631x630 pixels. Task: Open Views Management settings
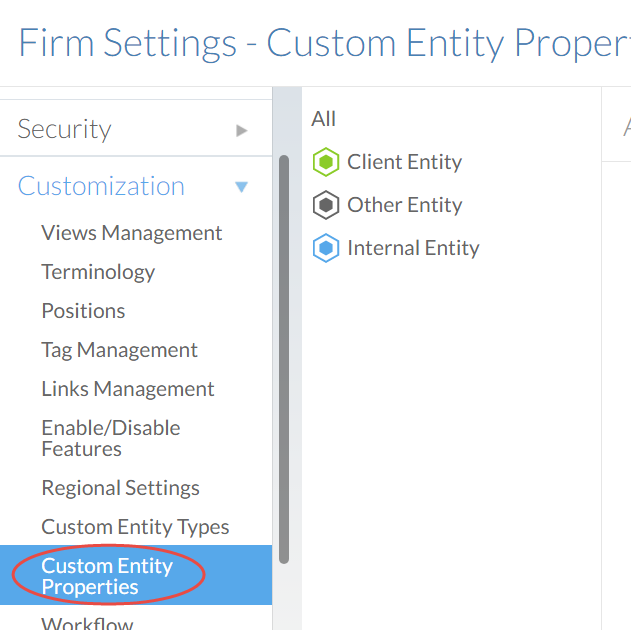pyautogui.click(x=131, y=233)
